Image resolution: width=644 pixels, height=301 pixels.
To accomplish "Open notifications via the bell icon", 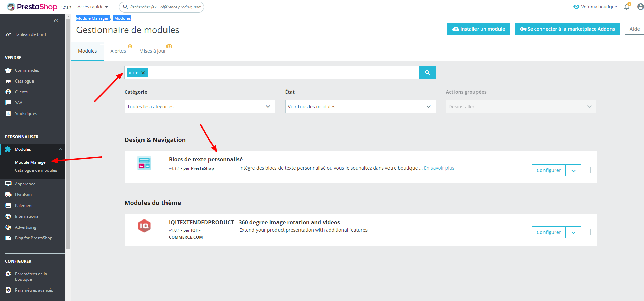I will [x=627, y=7].
